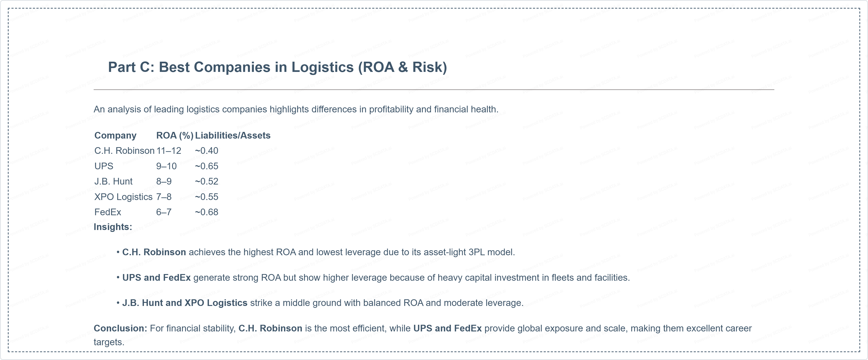Click the ROA (%) column header
This screenshot has height=360, width=868.
click(x=175, y=135)
